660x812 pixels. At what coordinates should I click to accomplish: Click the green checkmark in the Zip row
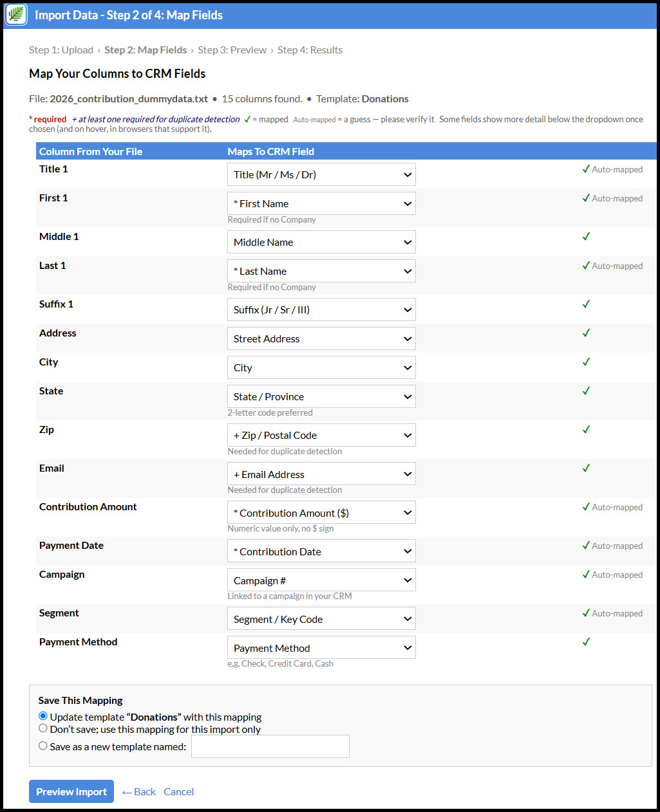(586, 429)
